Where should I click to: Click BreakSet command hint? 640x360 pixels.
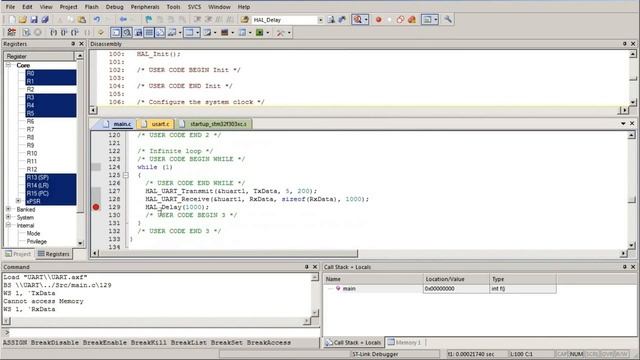coord(227,342)
